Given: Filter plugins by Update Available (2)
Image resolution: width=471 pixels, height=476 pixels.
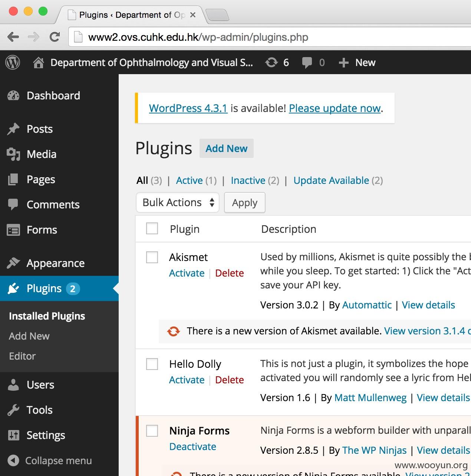Looking at the screenshot, I should point(338,181).
